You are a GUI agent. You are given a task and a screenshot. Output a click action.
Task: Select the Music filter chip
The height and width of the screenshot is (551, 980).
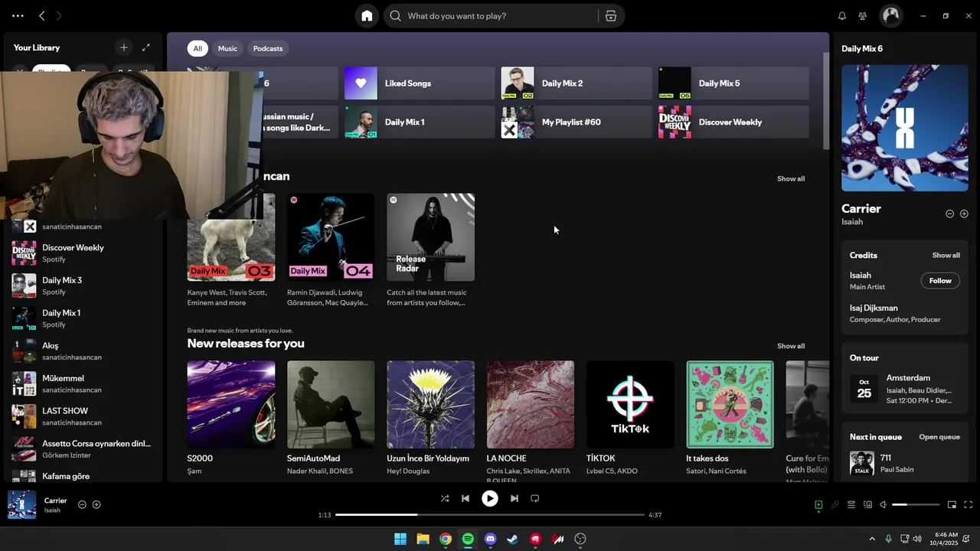(227, 48)
